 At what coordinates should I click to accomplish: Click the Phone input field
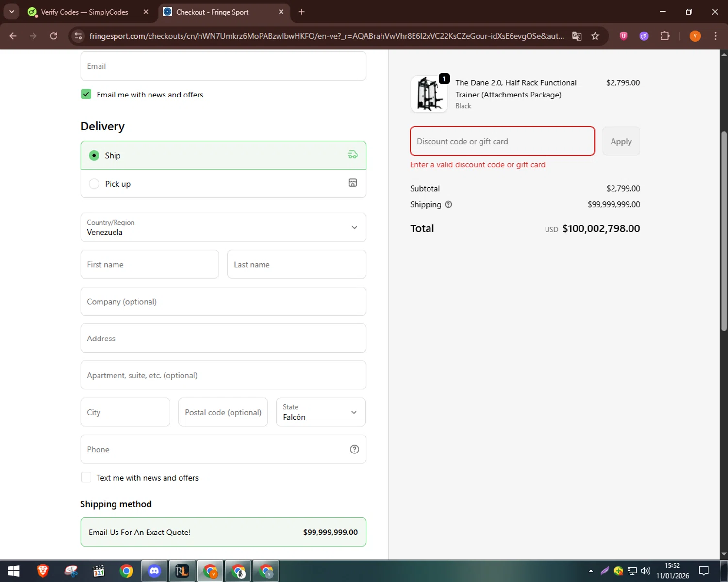pyautogui.click(x=223, y=449)
